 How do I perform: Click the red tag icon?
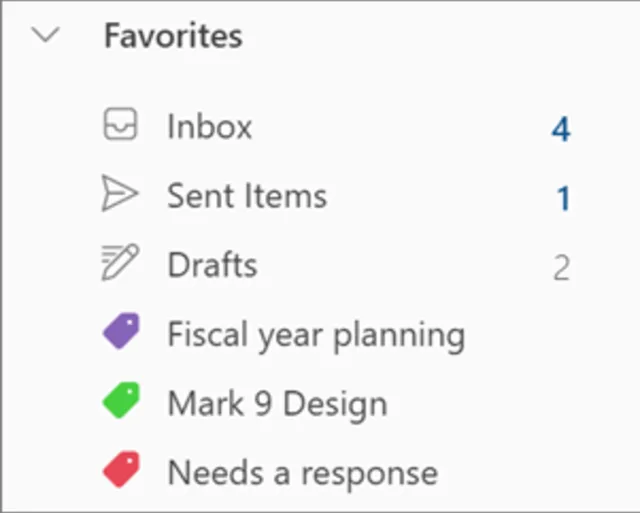[121, 470]
